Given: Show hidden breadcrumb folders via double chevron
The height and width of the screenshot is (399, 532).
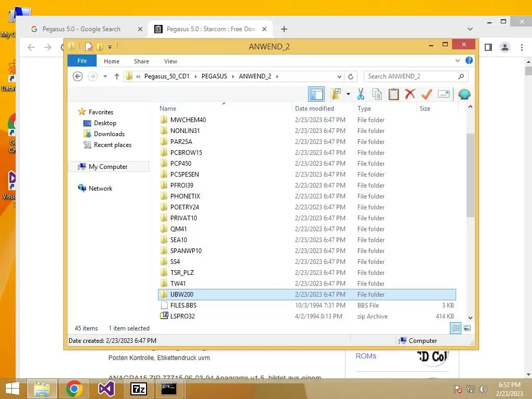Looking at the screenshot, I should (138, 76).
